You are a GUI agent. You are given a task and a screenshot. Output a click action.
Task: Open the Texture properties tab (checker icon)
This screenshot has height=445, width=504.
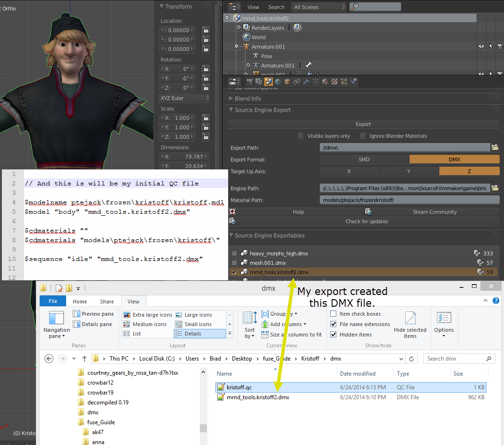pos(334,82)
